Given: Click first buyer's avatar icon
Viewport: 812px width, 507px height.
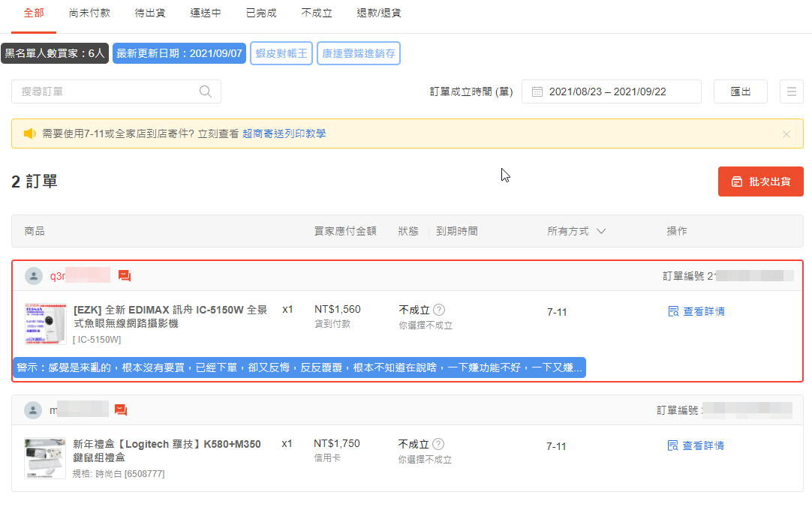Looking at the screenshot, I should coord(34,276).
